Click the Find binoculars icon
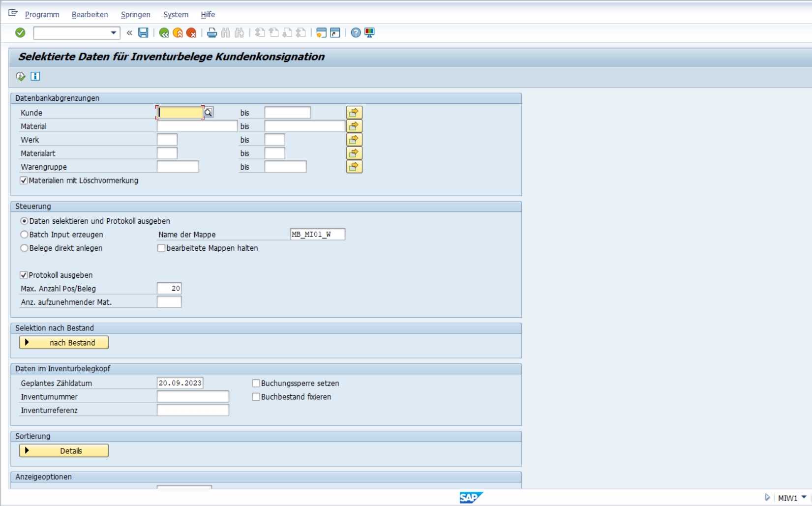The height and width of the screenshot is (506, 812). coord(226,33)
